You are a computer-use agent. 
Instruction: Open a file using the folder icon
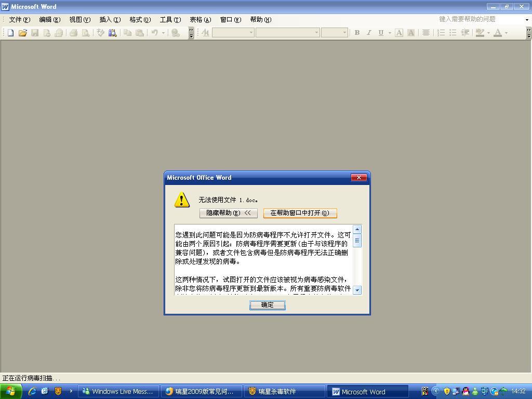23,33
